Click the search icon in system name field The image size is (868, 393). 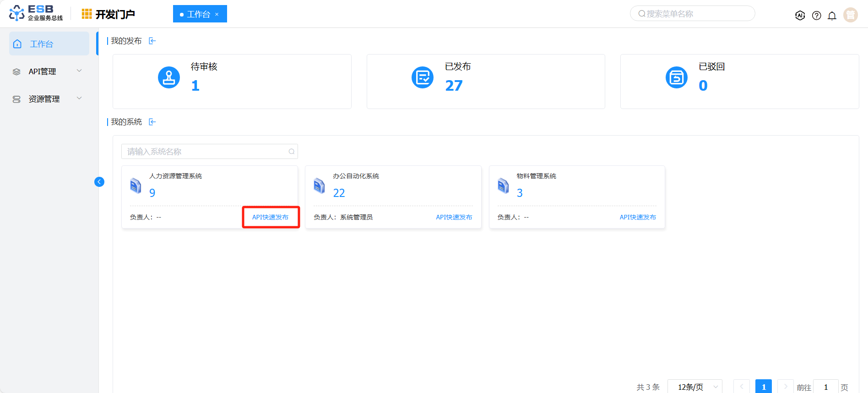[x=291, y=152]
